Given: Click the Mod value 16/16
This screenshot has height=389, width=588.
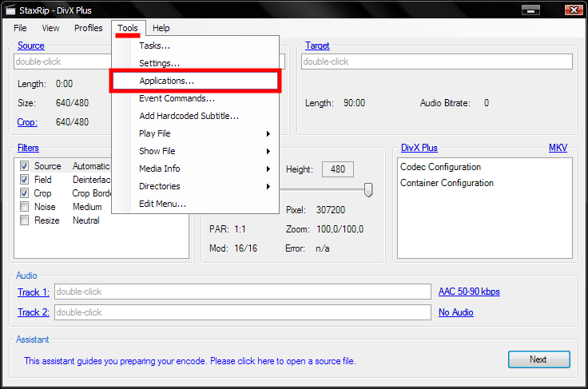Looking at the screenshot, I should (245, 248).
